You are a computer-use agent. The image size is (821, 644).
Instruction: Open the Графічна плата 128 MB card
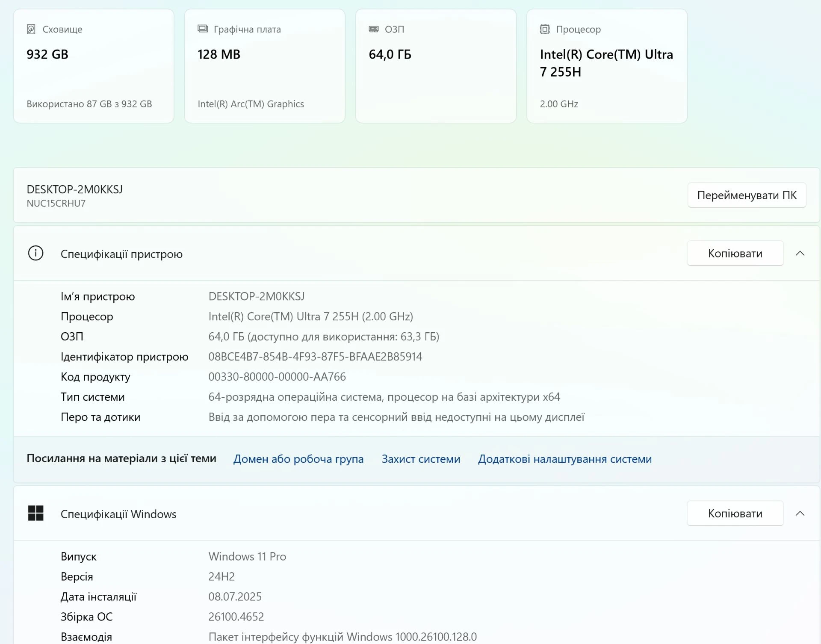coord(265,66)
